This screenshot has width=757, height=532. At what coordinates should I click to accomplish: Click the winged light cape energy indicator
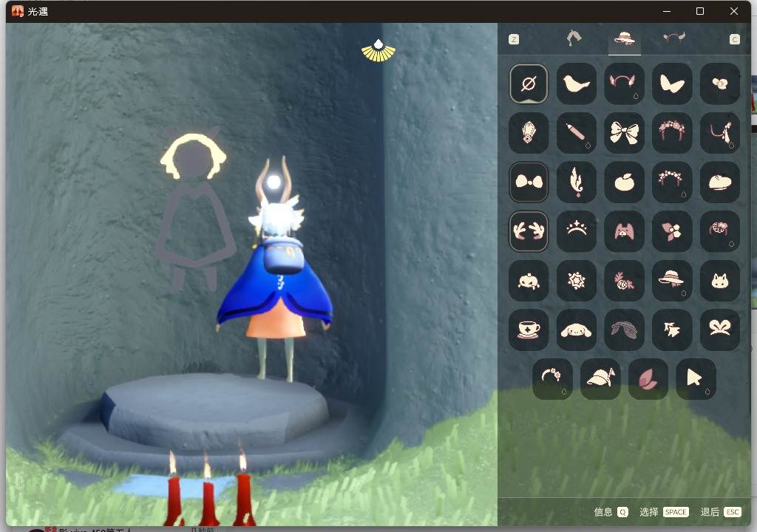click(378, 51)
